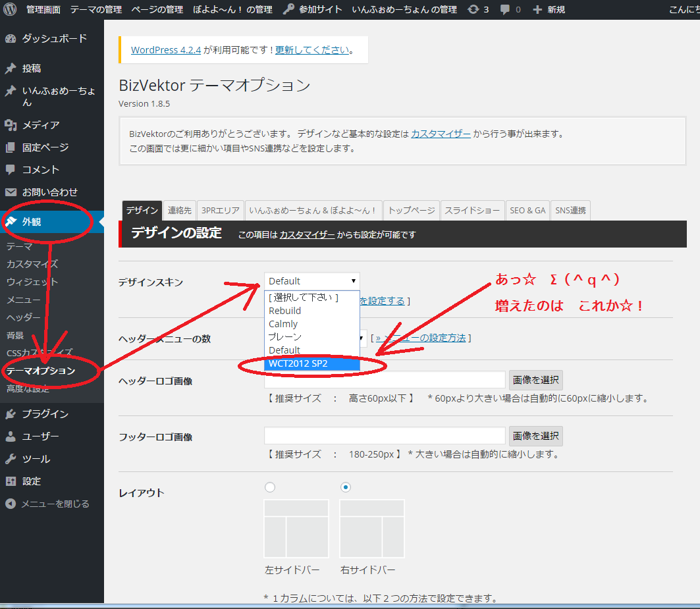Click the envelope icon beside お問い合わせ
The image size is (700, 609).
coord(11,192)
